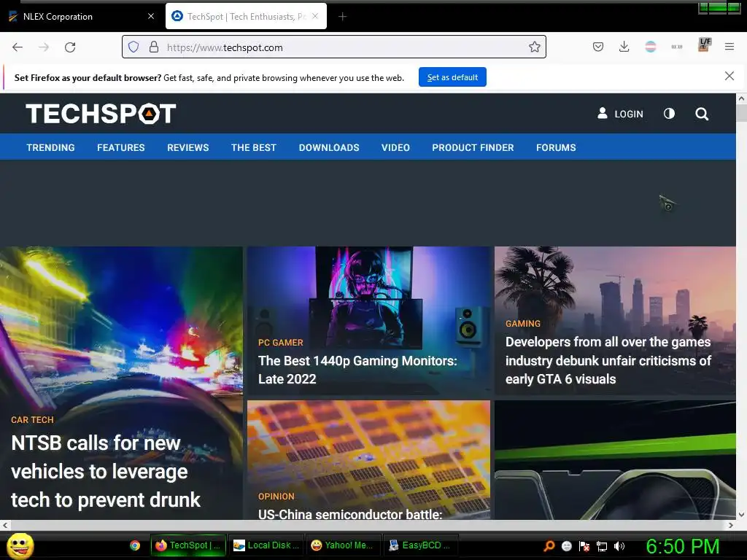Image resolution: width=747 pixels, height=560 pixels.
Task: Click the graphics card article thumbnail
Action: pos(615,460)
